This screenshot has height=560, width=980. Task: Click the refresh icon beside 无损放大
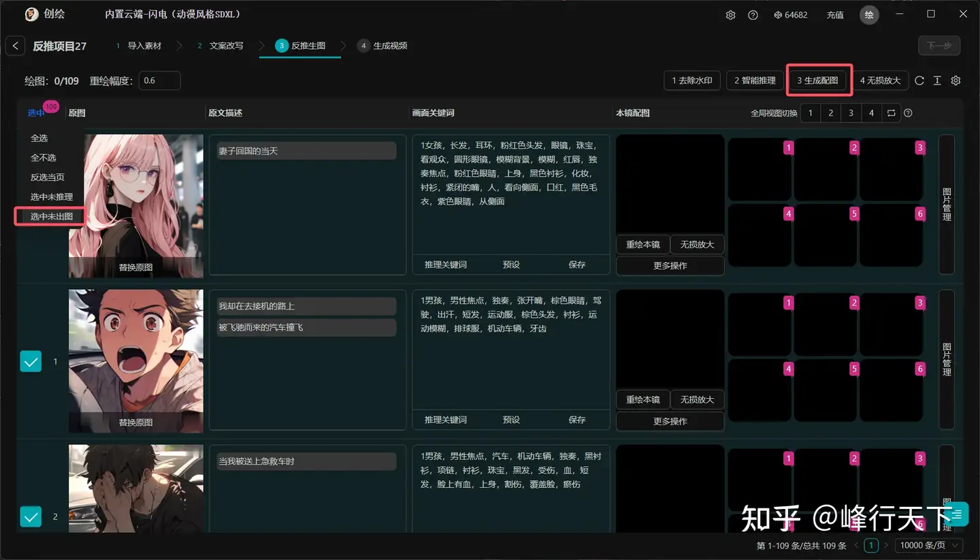919,80
